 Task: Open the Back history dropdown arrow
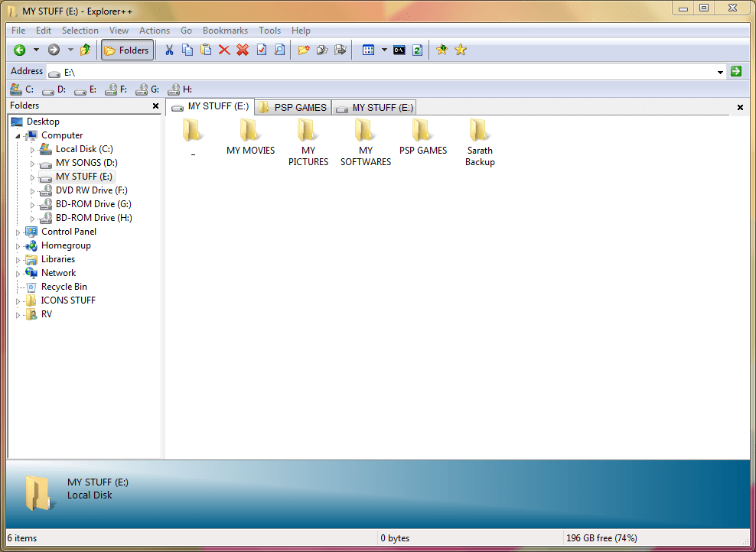click(36, 50)
